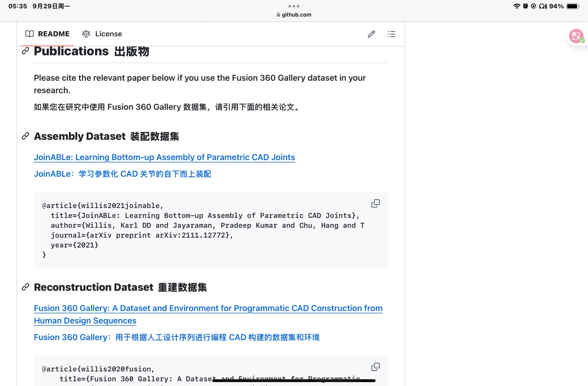This screenshot has width=588, height=386.
Task: Tap the floating translate button
Action: pyautogui.click(x=577, y=36)
